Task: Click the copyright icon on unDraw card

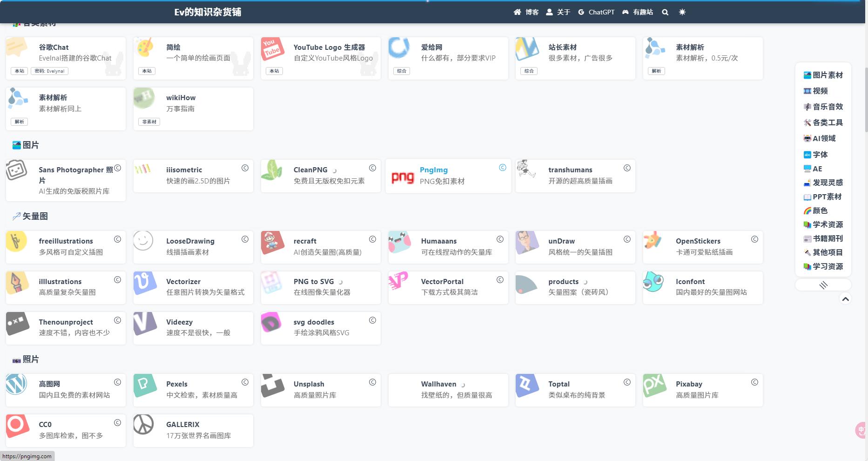Action: coord(627,239)
